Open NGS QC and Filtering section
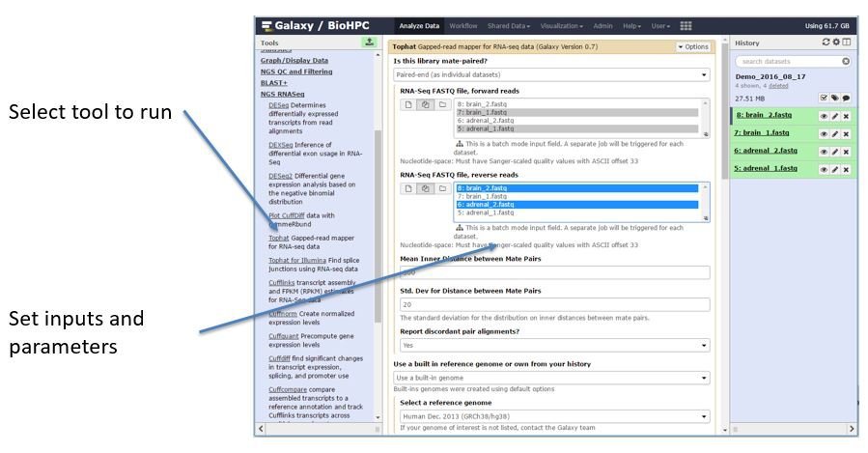This screenshot has width=868, height=453. tap(296, 72)
